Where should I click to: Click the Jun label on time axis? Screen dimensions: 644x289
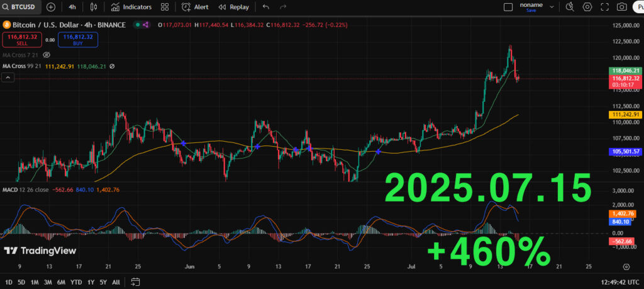pyautogui.click(x=189, y=266)
